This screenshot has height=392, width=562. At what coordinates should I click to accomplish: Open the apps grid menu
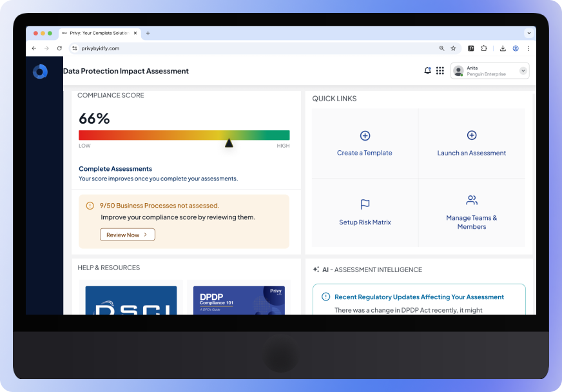440,71
